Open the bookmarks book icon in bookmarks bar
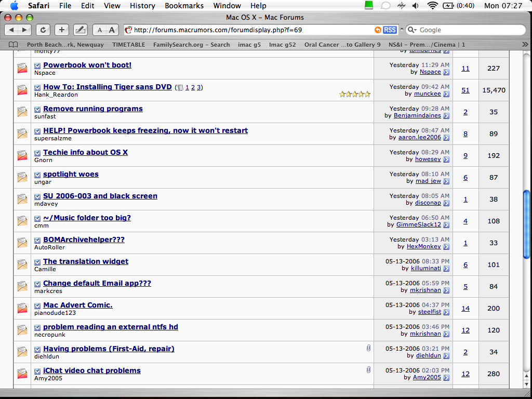 pyautogui.click(x=13, y=45)
